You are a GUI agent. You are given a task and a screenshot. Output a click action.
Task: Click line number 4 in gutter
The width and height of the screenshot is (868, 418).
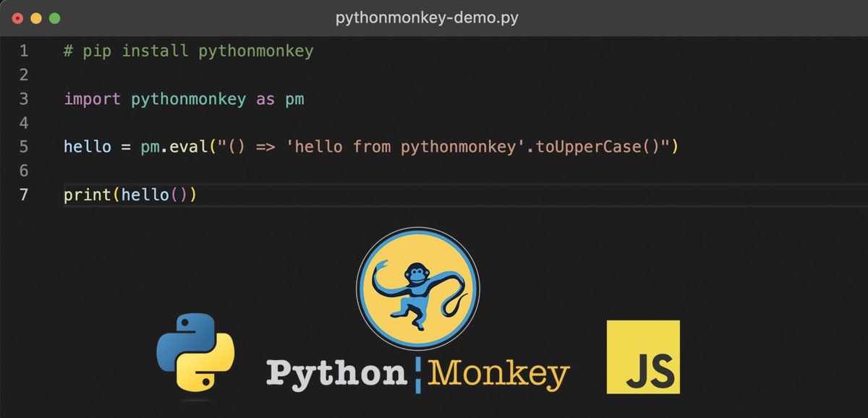click(x=24, y=123)
